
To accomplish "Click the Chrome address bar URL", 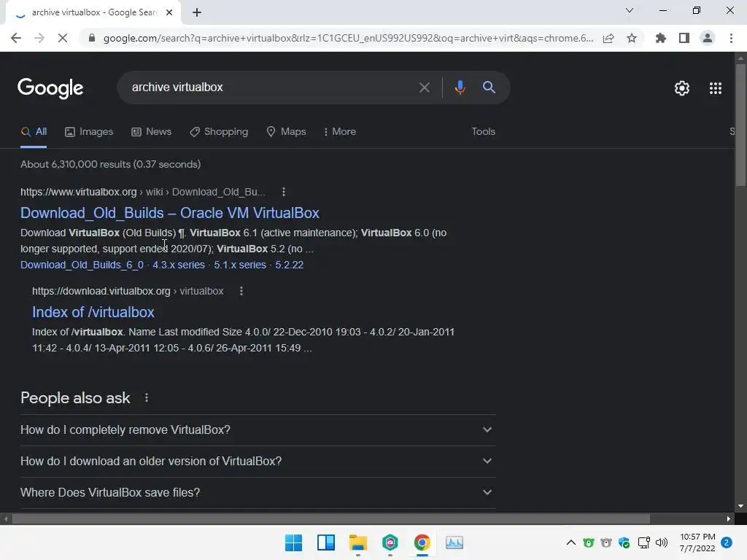I will [348, 38].
